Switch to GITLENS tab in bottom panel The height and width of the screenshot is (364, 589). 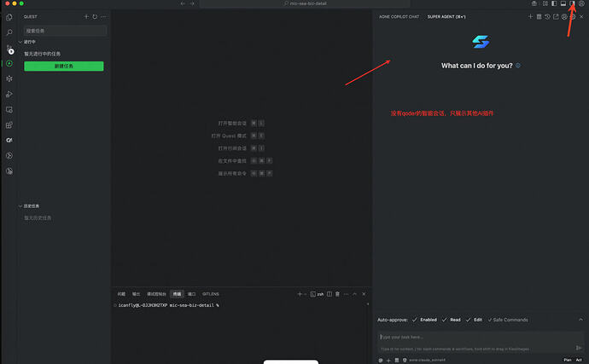(211, 294)
